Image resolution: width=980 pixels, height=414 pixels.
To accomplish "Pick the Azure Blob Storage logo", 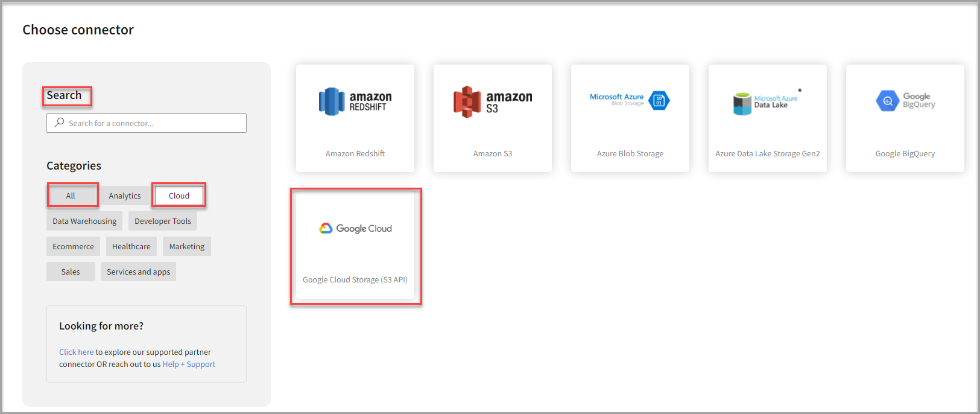I will (630, 100).
